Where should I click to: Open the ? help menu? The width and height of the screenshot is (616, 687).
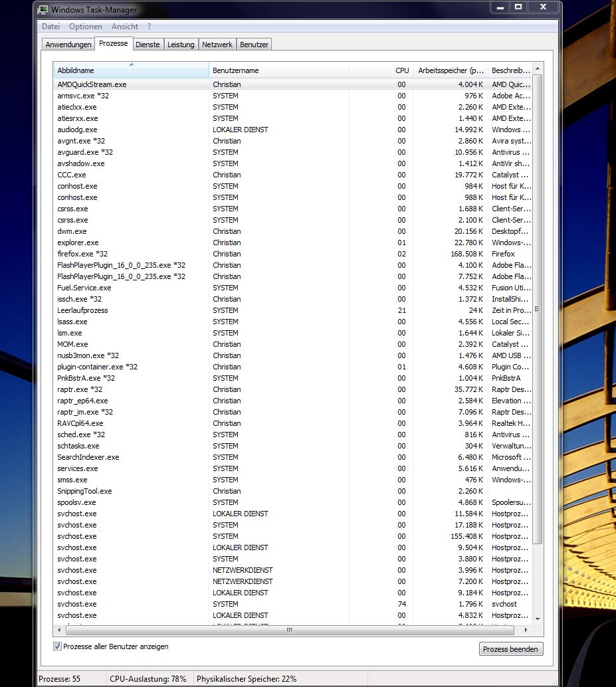pos(149,27)
